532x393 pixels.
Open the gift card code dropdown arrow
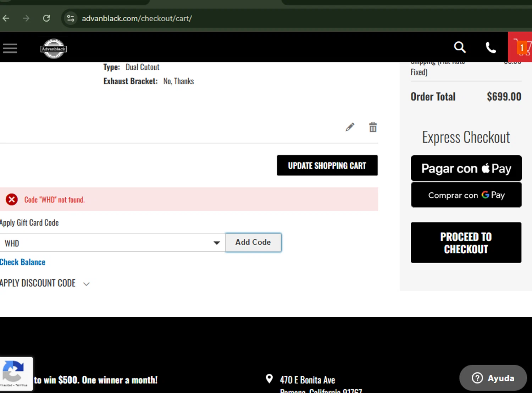click(x=216, y=243)
